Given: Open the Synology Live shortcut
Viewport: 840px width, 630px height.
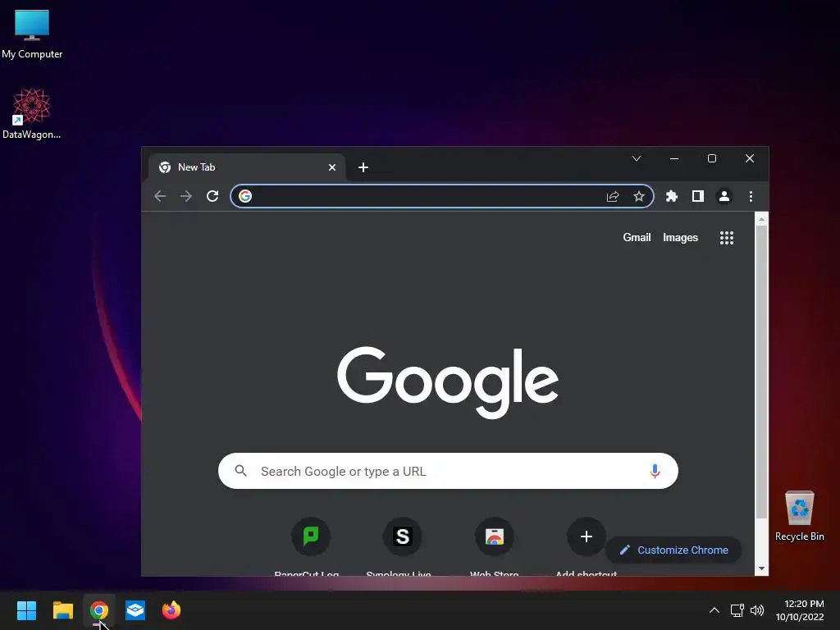Looking at the screenshot, I should [x=402, y=536].
